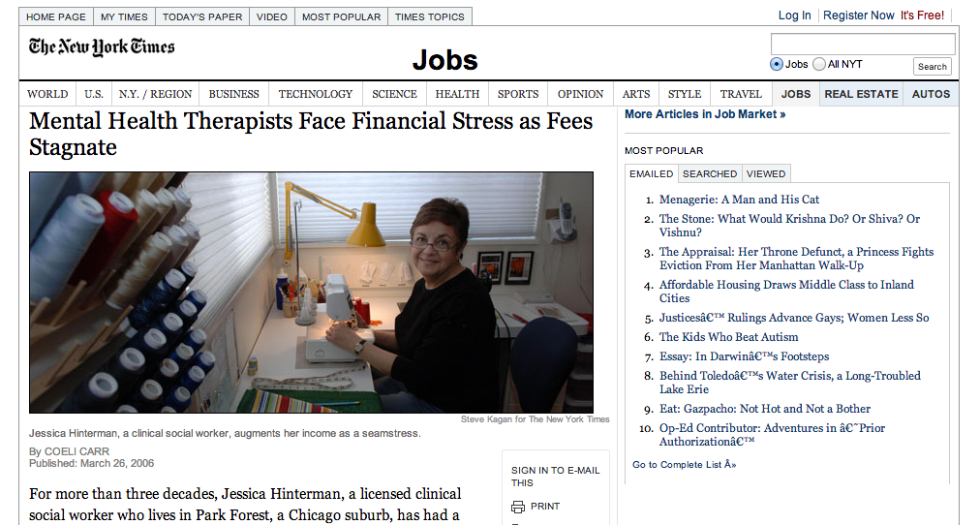Open More Articles in Job Market
Image resolution: width=980 pixels, height=525 pixels.
705,114
